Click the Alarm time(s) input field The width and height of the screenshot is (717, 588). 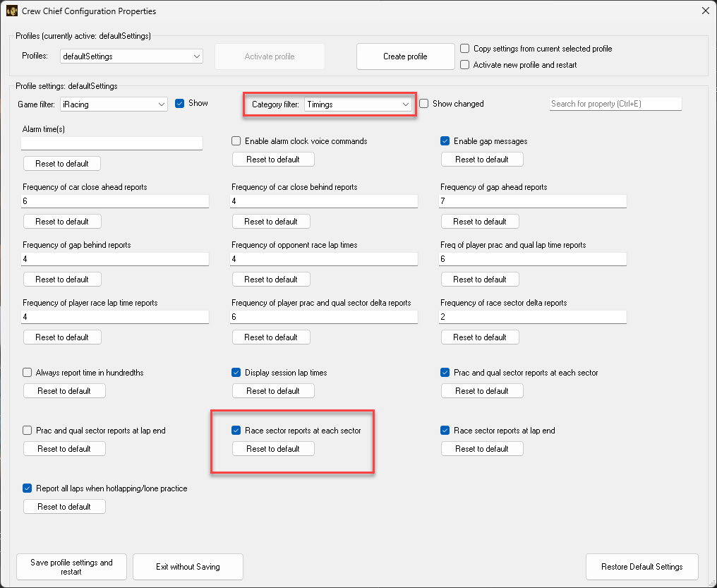click(x=112, y=143)
